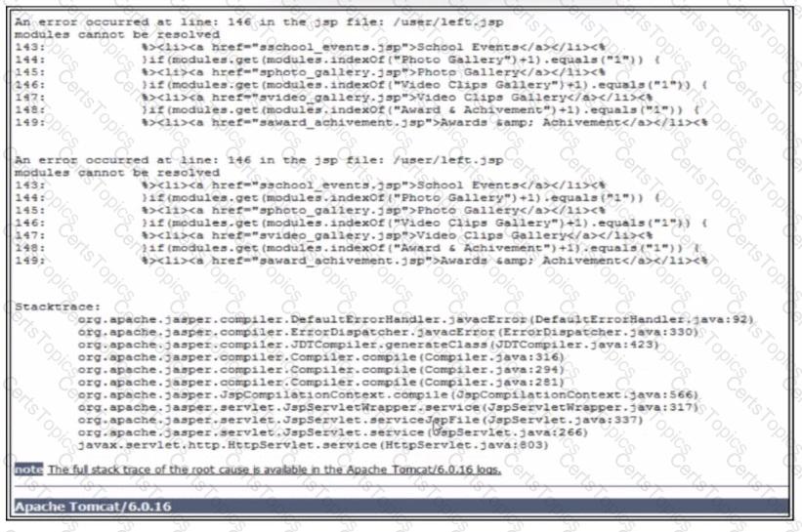Click javax.servlet.http.HttpServlet.service line
The height and width of the screenshot is (532, 802).
(313, 445)
